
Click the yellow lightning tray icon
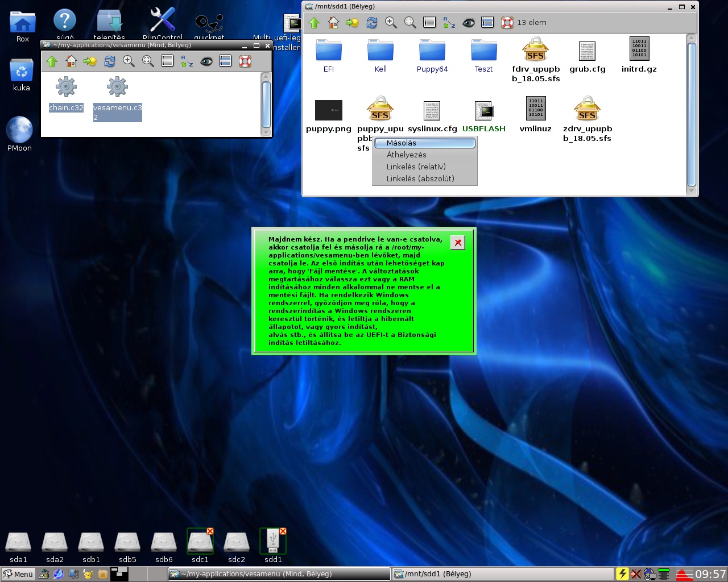[622, 574]
